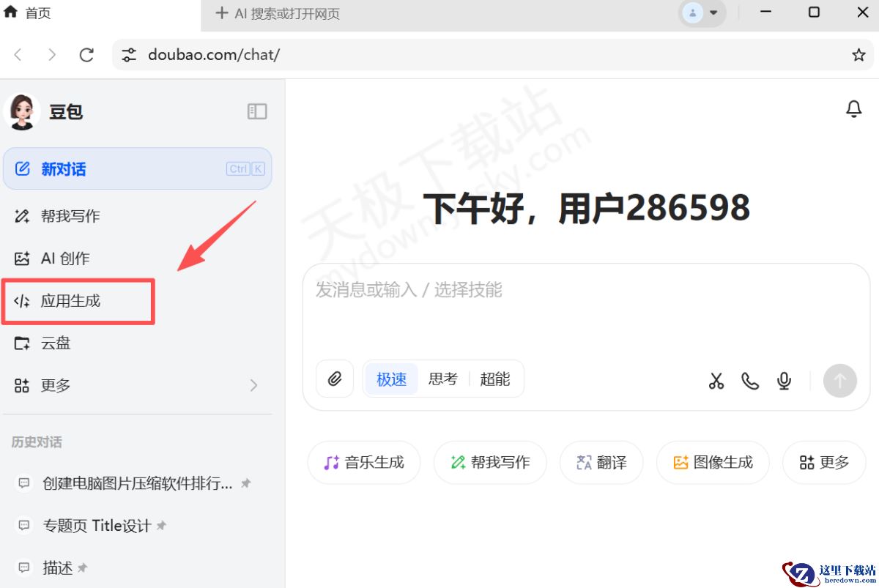
Task: Collapse the sidebar with the panel icon
Action: [257, 111]
